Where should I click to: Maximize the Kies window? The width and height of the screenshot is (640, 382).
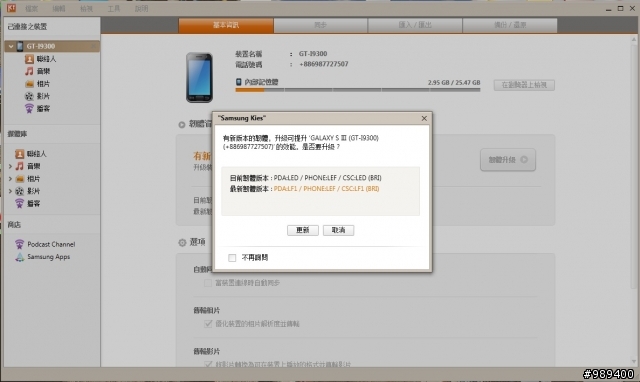[x=620, y=9]
